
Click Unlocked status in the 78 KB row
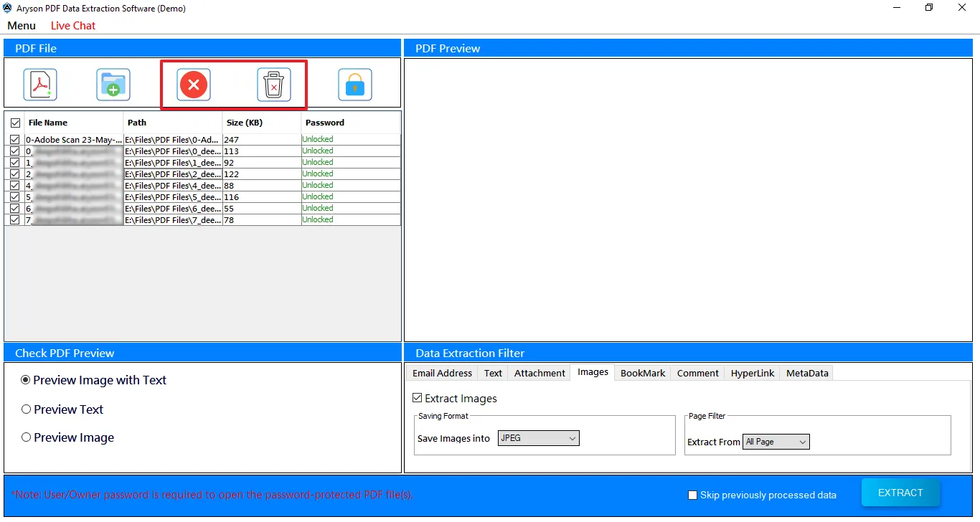(318, 219)
